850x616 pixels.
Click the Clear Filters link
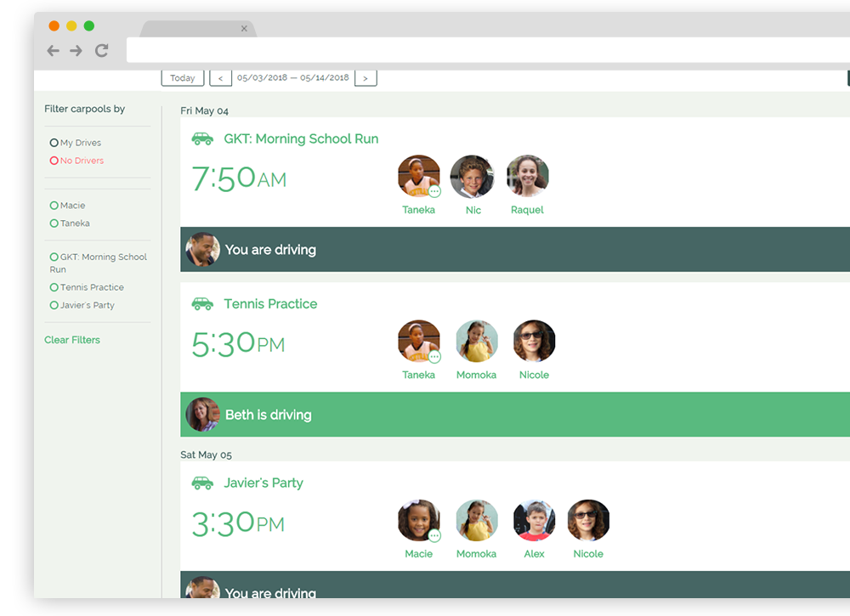pos(72,340)
